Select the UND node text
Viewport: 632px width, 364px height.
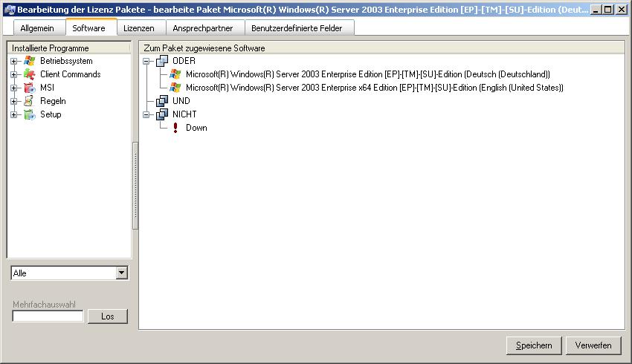coord(181,101)
